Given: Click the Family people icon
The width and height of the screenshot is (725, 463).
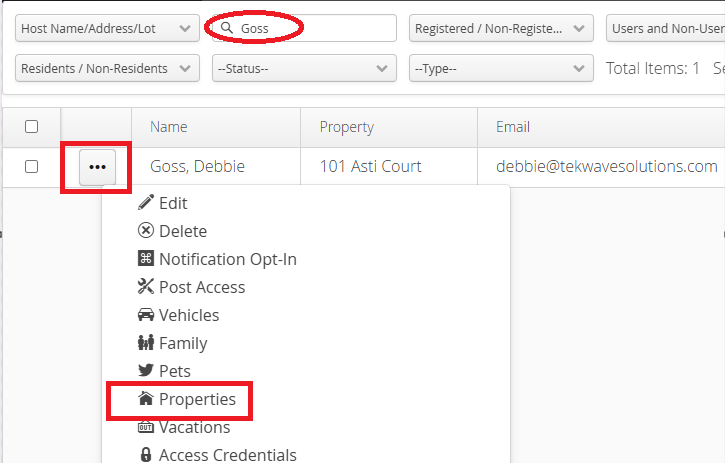Looking at the screenshot, I should 146,343.
